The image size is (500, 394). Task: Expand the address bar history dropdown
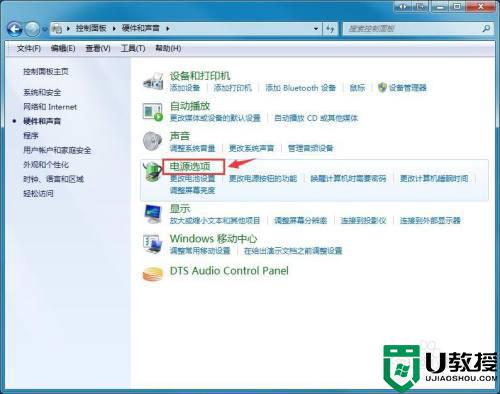316,29
